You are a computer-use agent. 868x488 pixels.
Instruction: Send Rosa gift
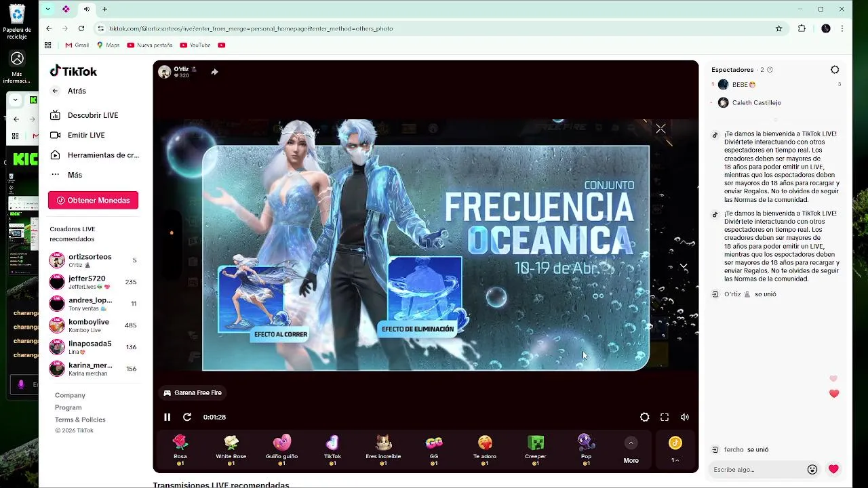pyautogui.click(x=180, y=450)
